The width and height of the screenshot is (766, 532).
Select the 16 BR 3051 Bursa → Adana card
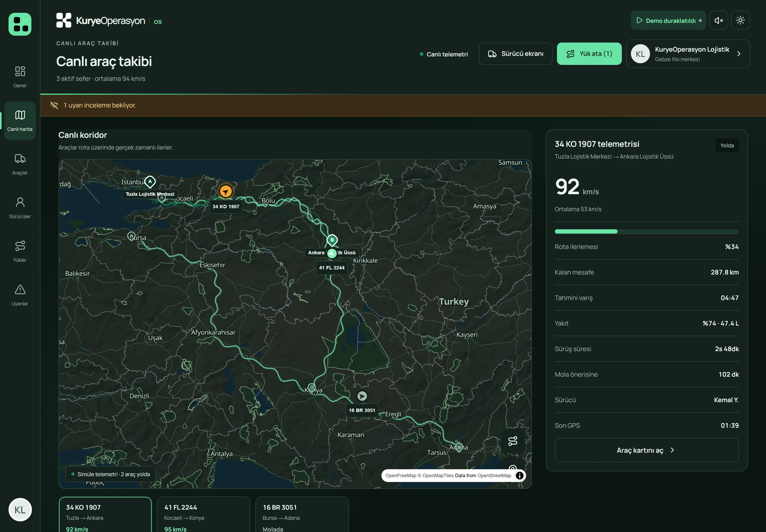point(302,515)
